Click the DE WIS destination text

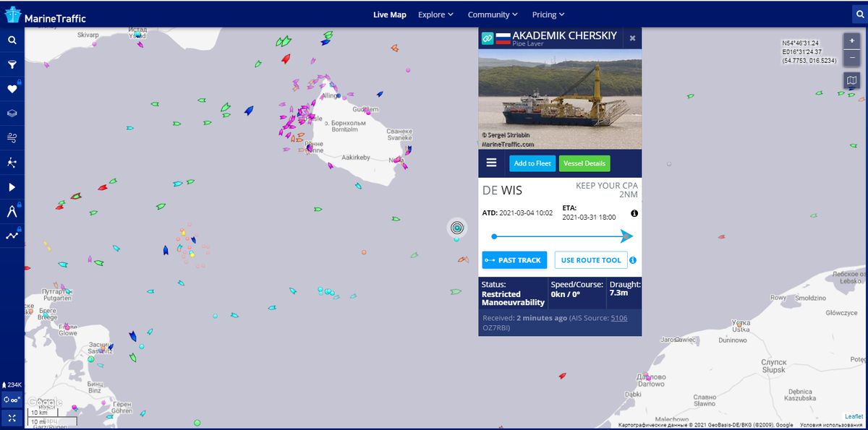click(x=502, y=191)
